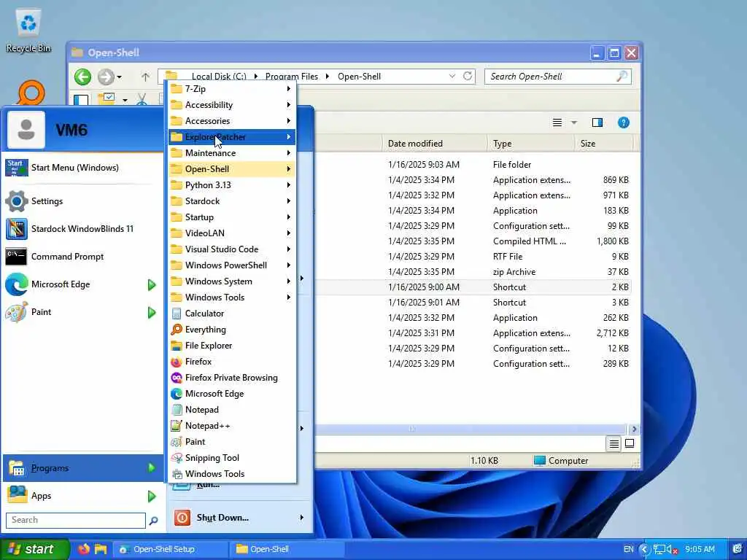Open Notepad from Programs menu
This screenshot has width=747, height=560.
coord(232,410)
